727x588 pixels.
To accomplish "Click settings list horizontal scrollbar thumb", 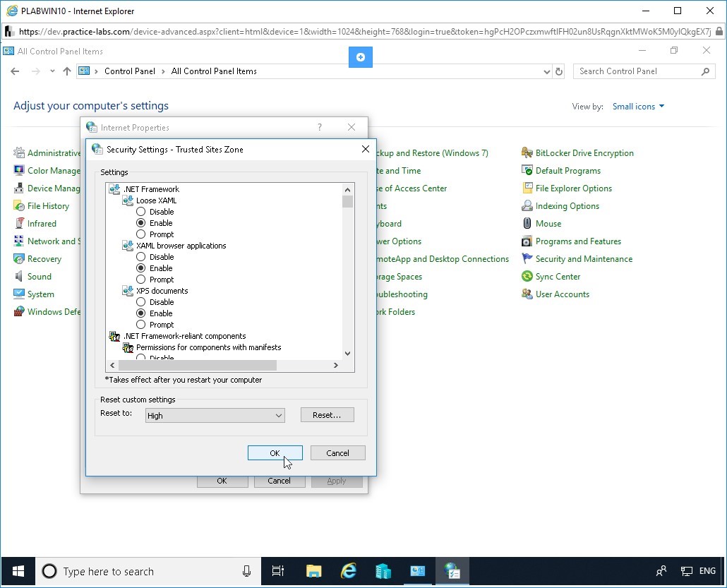I will click(x=198, y=366).
